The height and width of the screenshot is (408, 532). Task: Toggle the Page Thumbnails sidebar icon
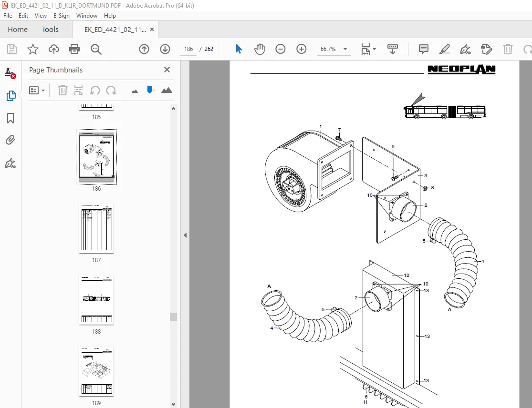(x=11, y=96)
